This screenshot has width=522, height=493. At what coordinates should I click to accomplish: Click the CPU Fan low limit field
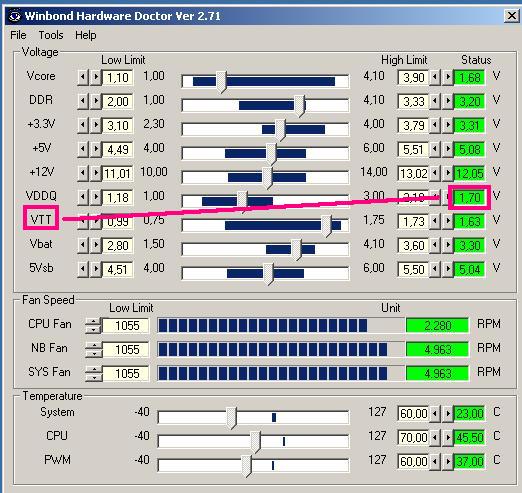coord(126,326)
